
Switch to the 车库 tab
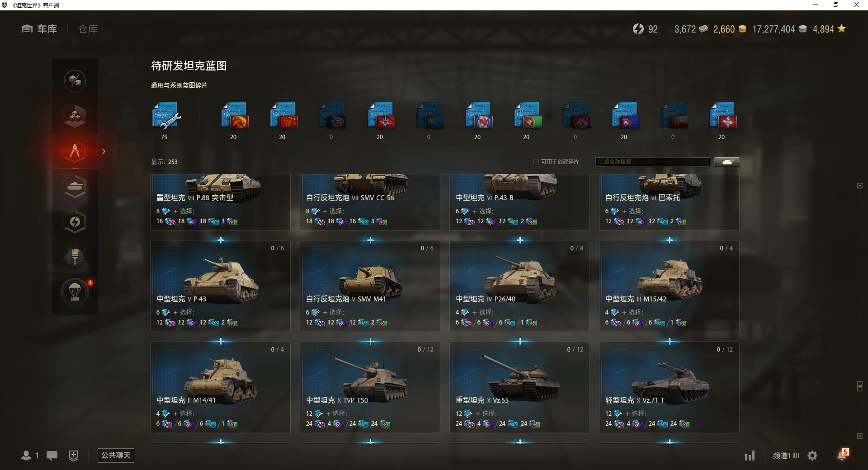39,29
